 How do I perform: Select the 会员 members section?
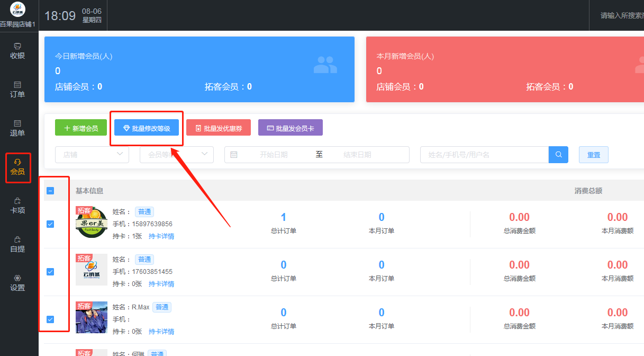[17, 167]
